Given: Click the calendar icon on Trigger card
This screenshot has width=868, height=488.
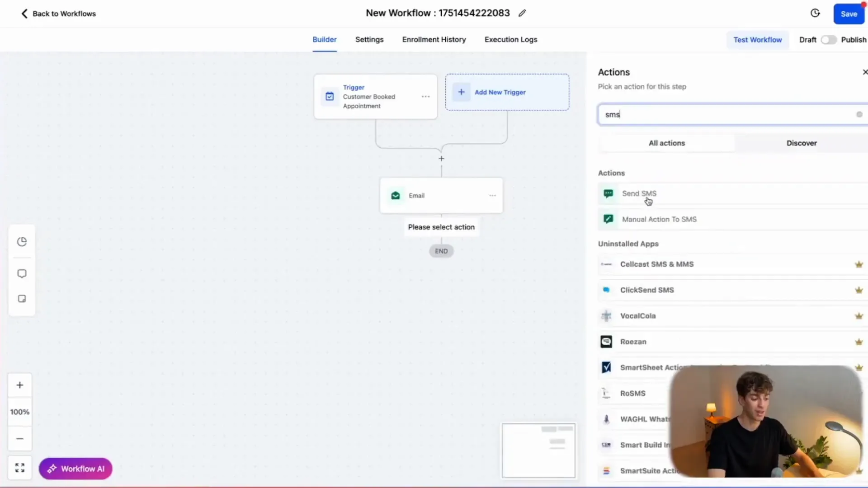Looking at the screenshot, I should 330,96.
